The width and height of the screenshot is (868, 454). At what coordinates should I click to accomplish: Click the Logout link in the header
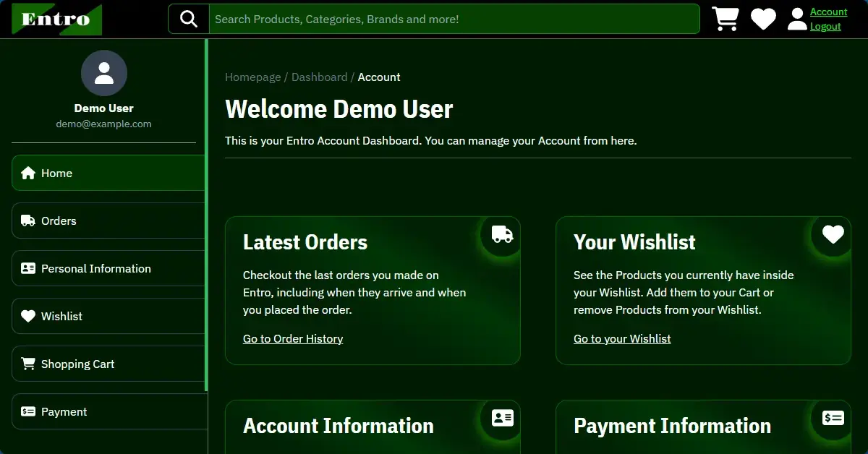825,26
